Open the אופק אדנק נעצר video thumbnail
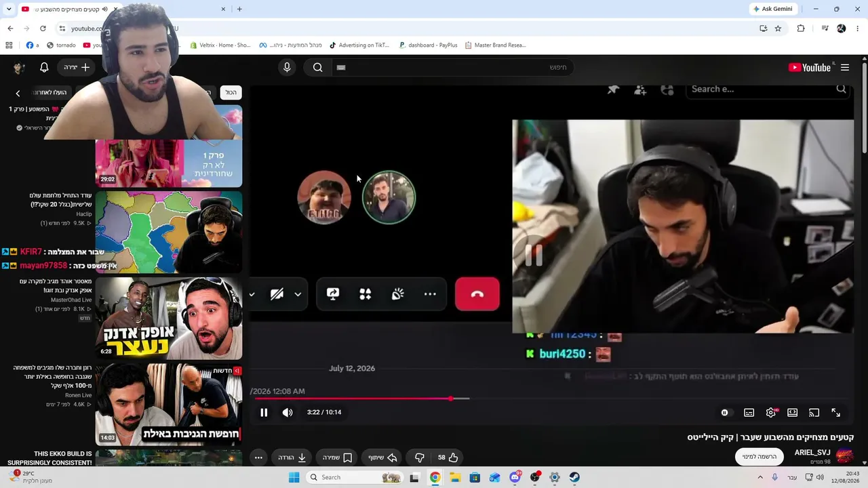 click(169, 319)
